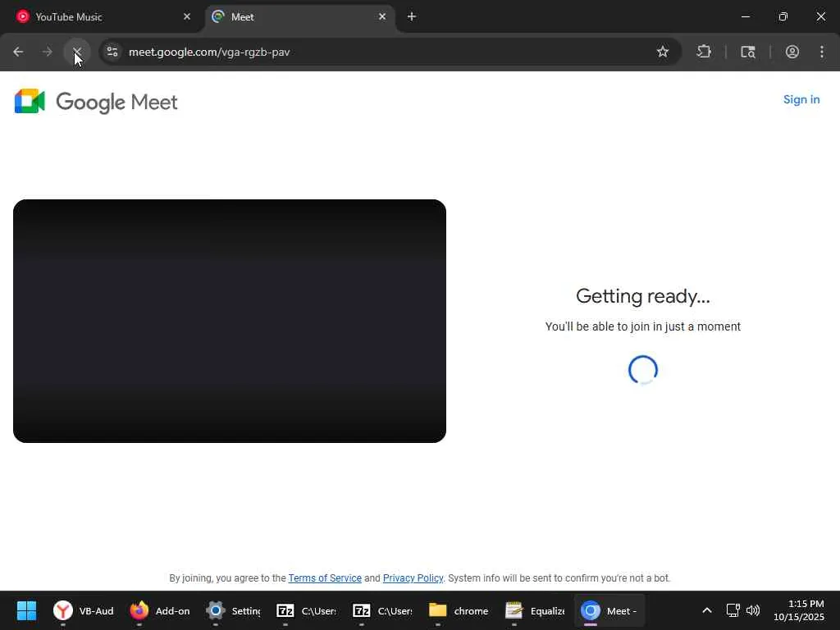Click the dark camera preview tile
Screen dimensions: 840x630
[x=230, y=321]
